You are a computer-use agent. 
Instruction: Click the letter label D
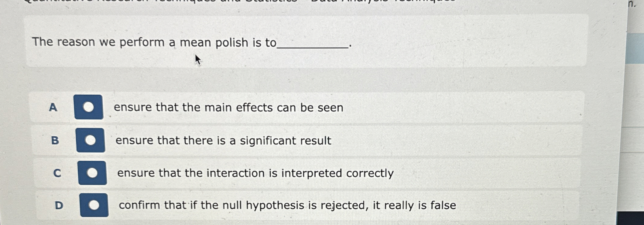click(60, 205)
